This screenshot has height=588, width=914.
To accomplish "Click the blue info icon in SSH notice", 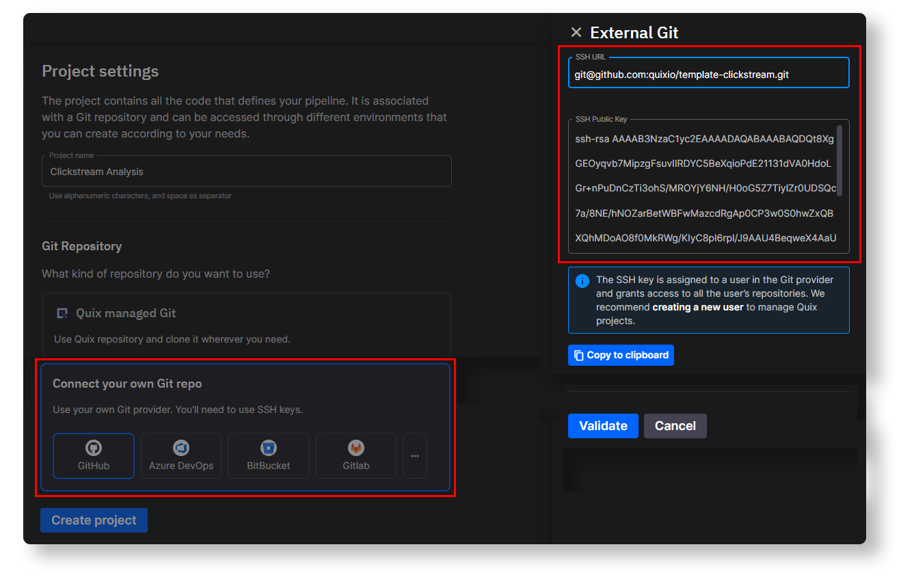I will tap(582, 280).
